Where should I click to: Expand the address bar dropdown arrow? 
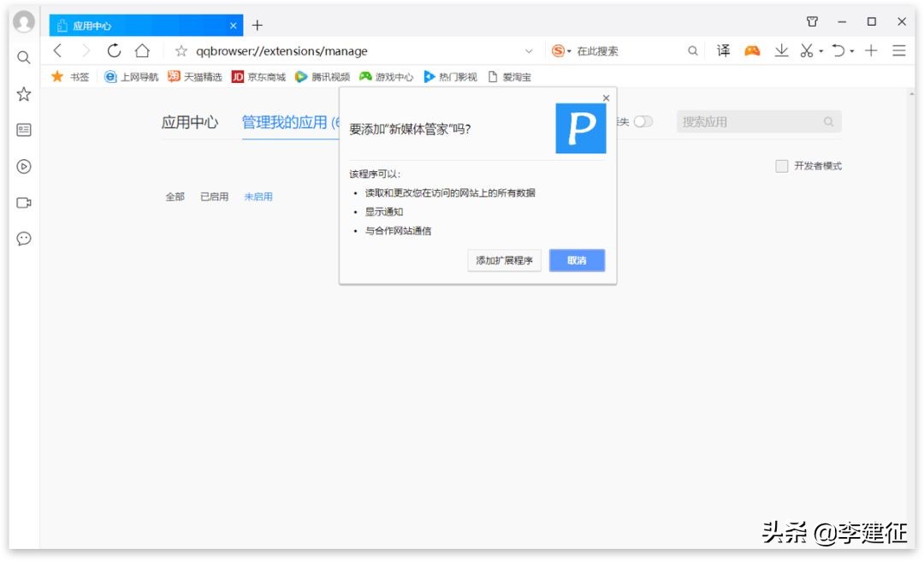click(x=529, y=50)
